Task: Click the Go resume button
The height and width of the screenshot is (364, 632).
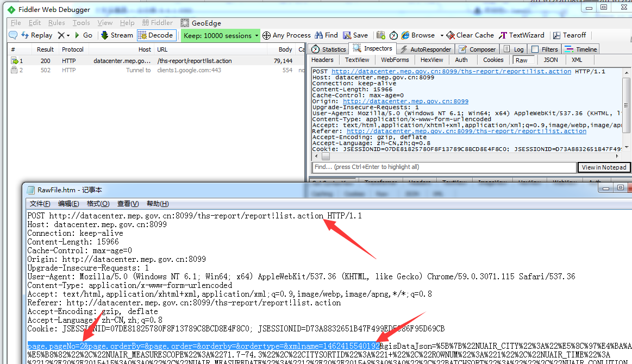Action: [x=84, y=35]
